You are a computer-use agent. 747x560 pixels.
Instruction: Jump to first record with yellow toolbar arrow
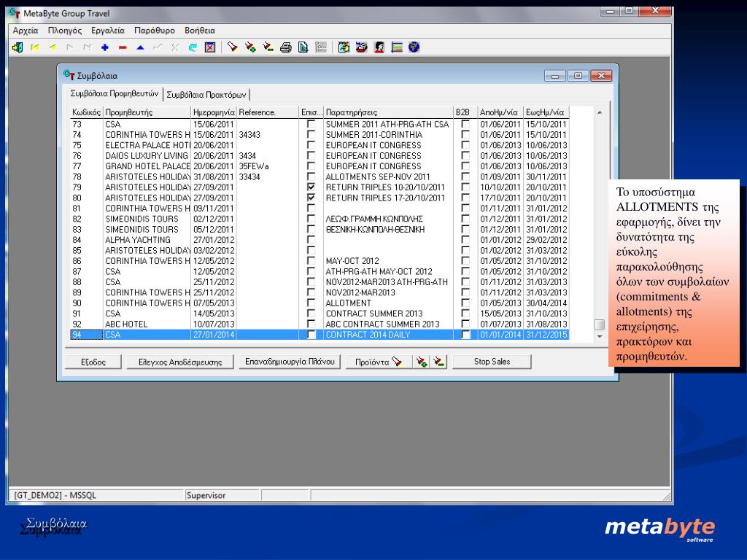click(35, 47)
